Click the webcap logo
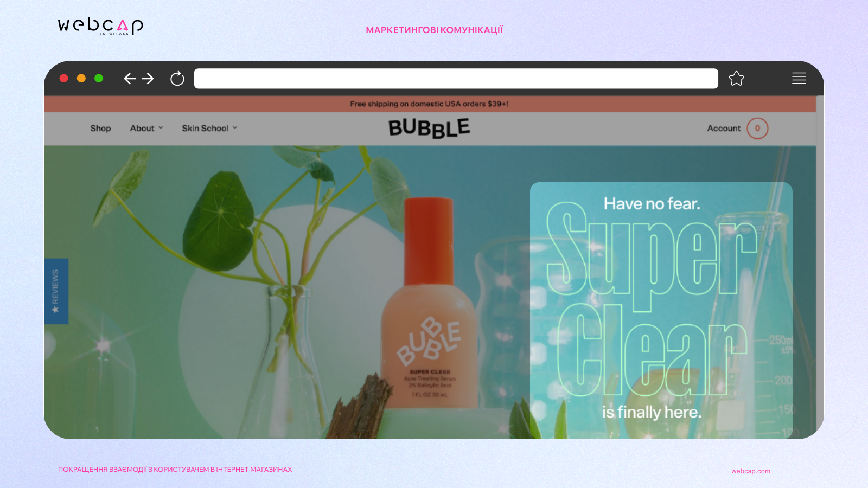 (100, 25)
